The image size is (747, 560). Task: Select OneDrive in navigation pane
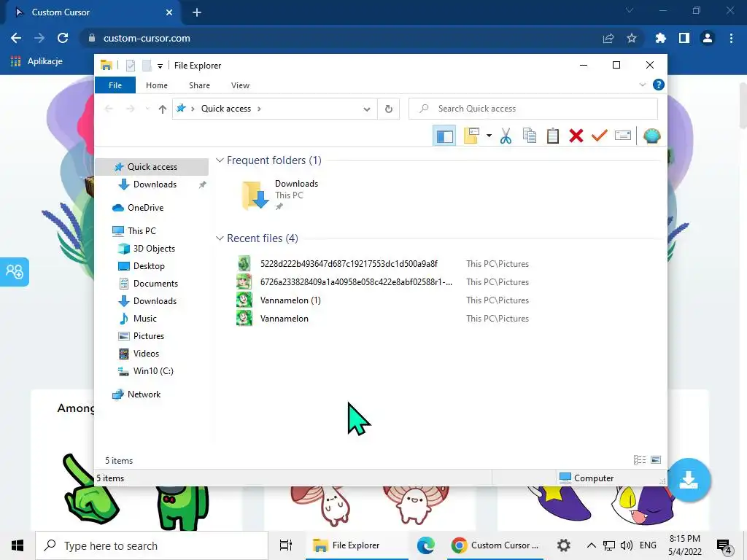click(x=145, y=208)
